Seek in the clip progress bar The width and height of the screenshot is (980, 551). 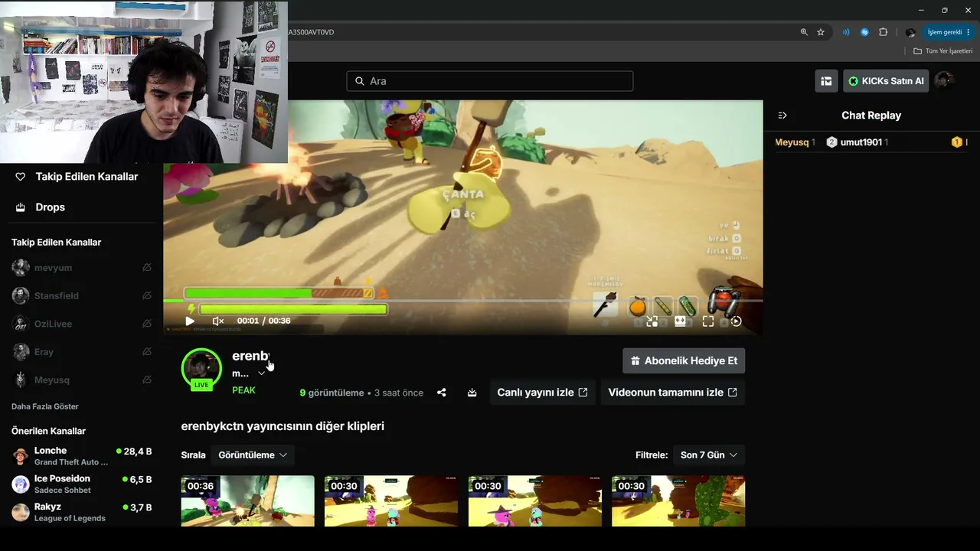(x=463, y=301)
